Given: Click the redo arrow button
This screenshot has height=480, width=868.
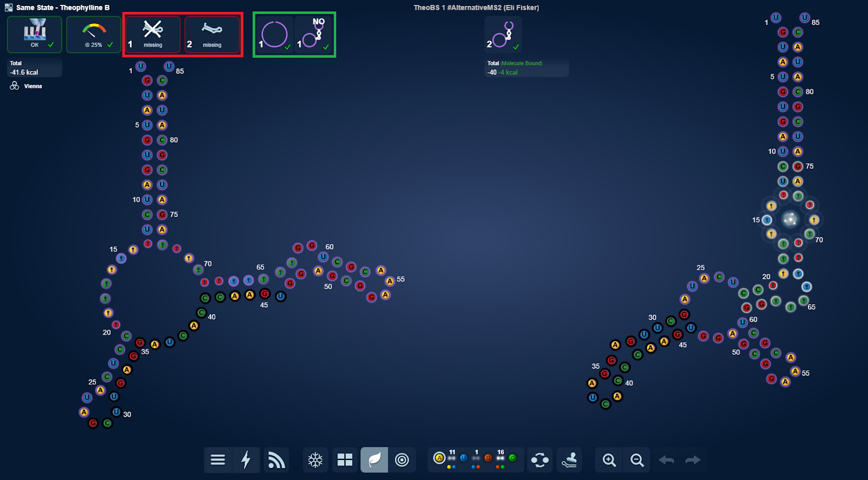Looking at the screenshot, I should tap(693, 460).
